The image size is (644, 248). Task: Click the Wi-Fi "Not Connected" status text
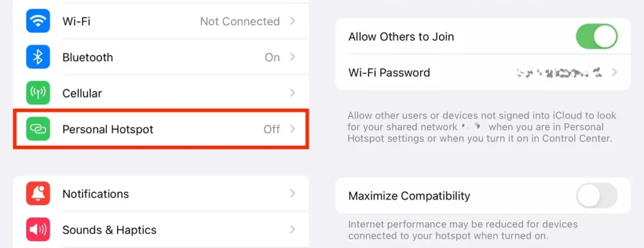pos(240,21)
